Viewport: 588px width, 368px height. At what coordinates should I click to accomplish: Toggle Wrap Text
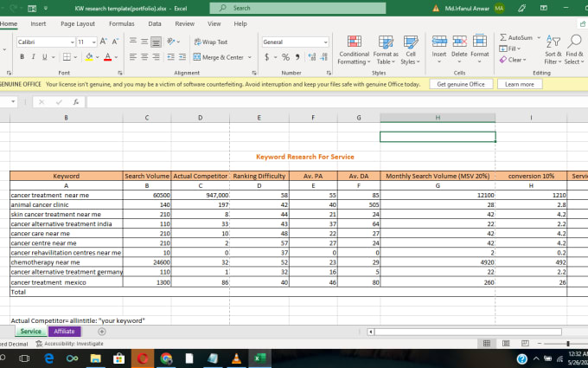(211, 42)
